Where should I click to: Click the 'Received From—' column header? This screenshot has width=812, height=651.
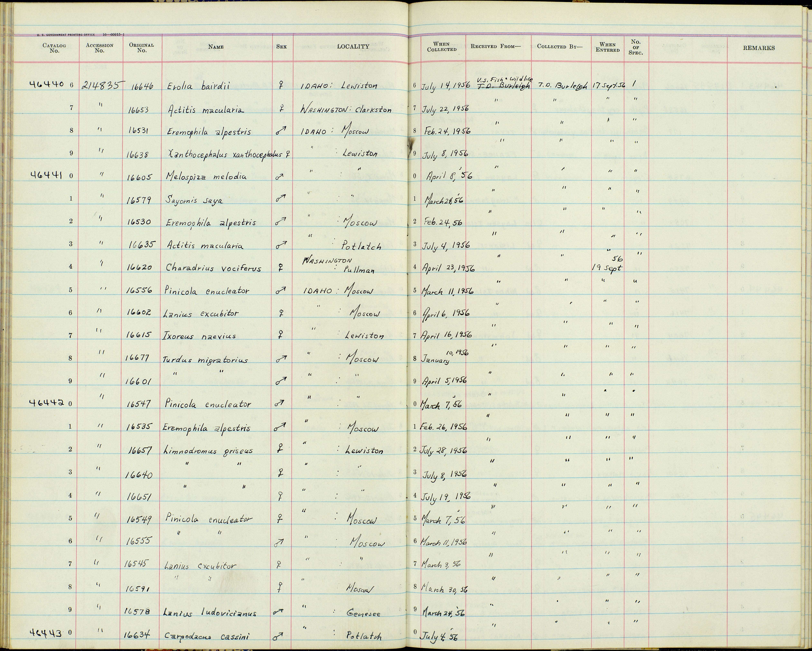pos(495,46)
